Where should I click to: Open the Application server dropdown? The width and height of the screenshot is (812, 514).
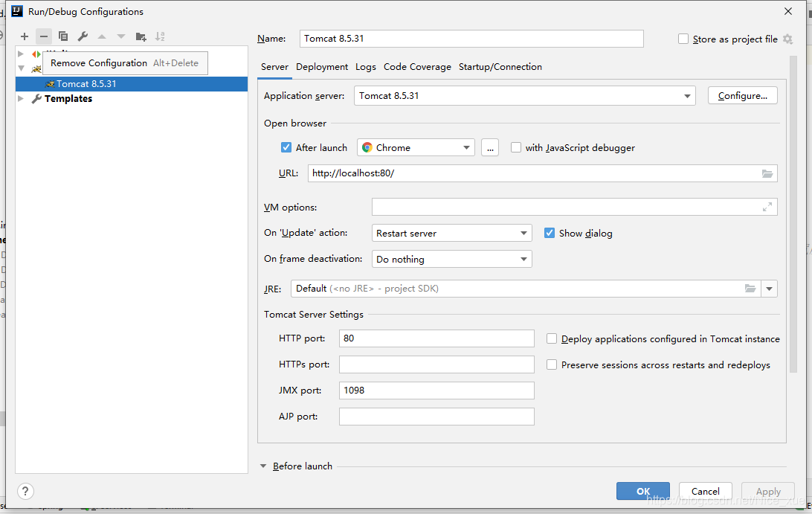(524, 96)
